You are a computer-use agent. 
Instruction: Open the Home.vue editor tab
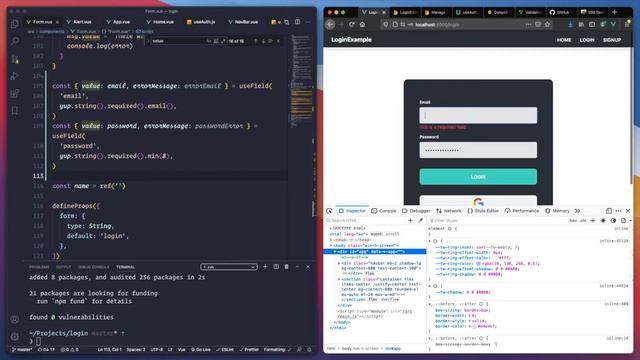[160, 22]
